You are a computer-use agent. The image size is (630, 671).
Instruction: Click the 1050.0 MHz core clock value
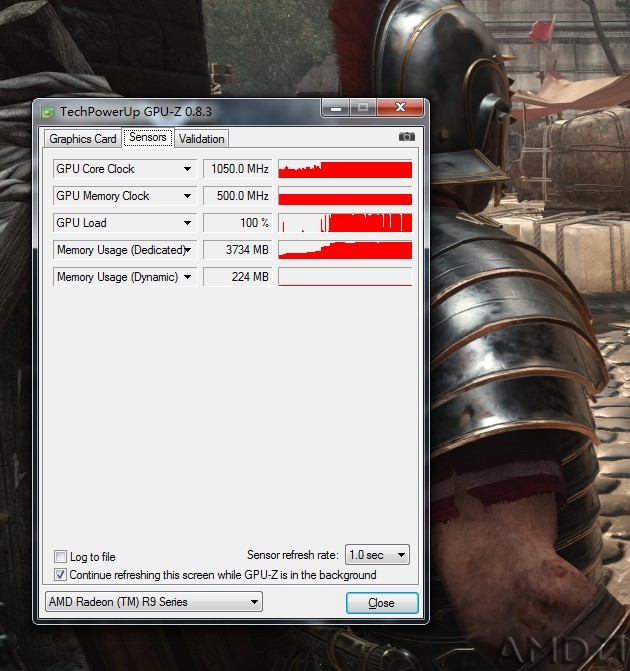pos(238,169)
